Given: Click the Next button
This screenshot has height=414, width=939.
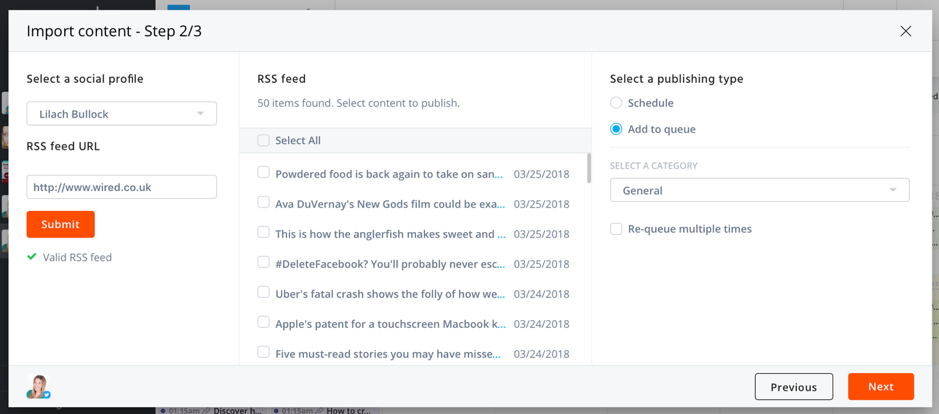Looking at the screenshot, I should (880, 387).
